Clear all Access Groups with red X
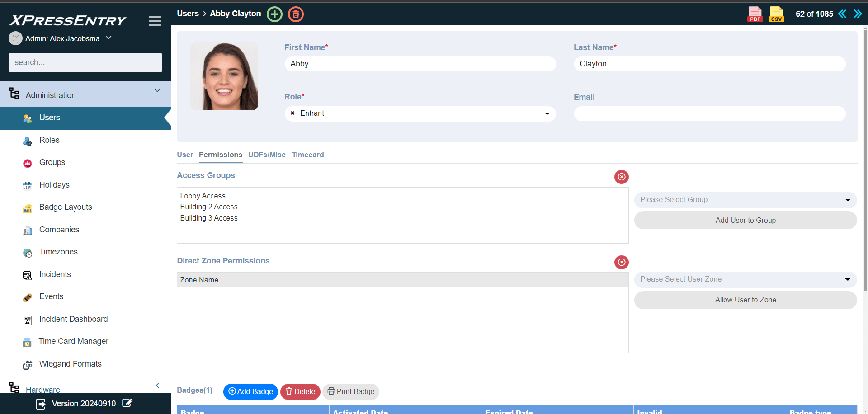Screen dimensions: 868x414 [621, 177]
